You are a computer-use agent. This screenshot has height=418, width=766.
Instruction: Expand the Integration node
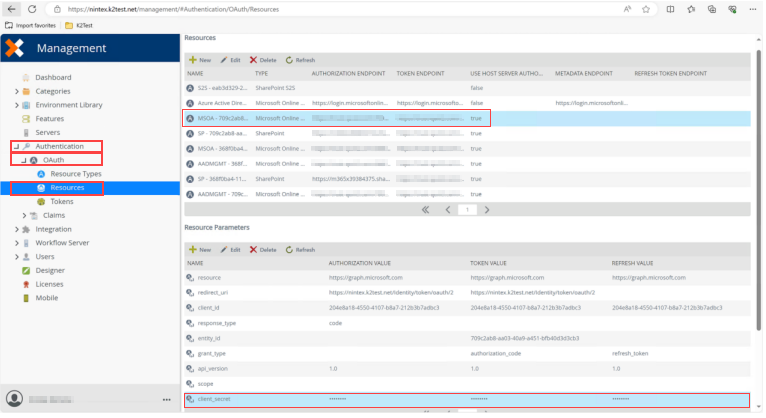(17, 229)
